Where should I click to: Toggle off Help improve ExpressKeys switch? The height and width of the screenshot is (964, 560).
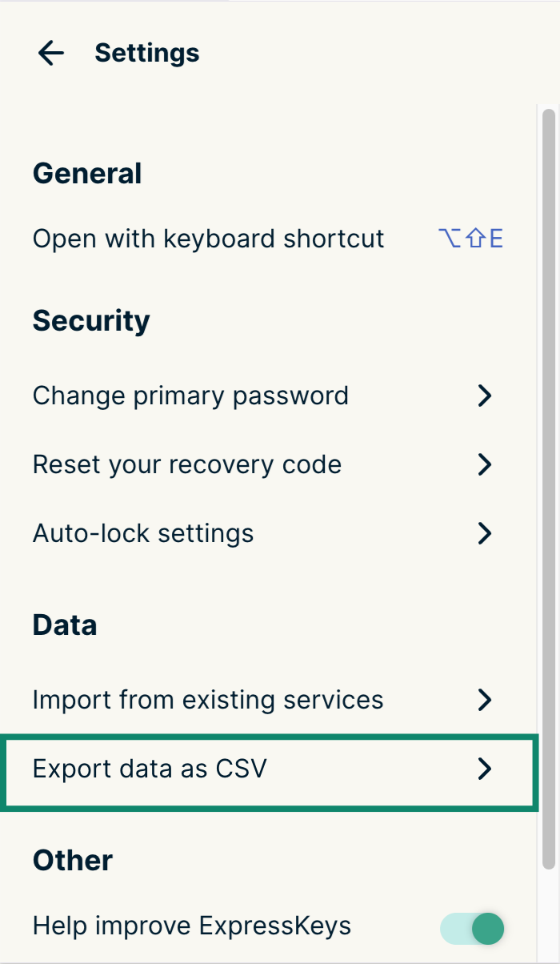(472, 929)
